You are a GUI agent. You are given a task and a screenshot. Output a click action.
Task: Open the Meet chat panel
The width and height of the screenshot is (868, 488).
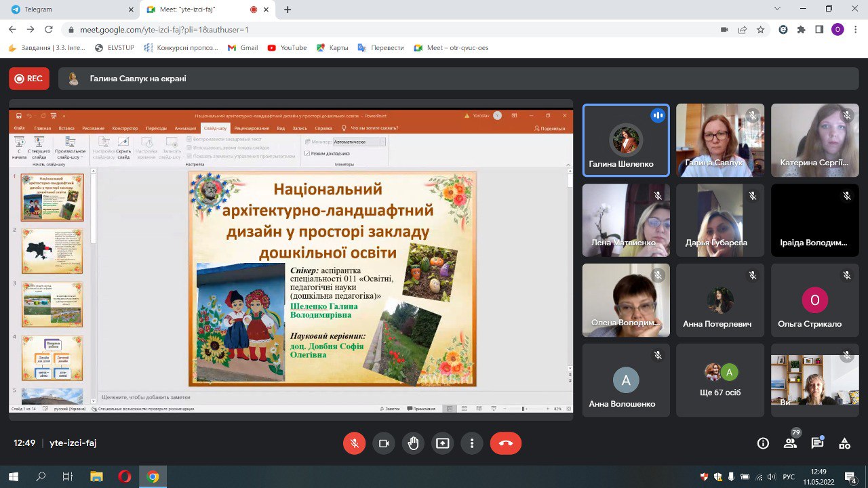tap(816, 442)
